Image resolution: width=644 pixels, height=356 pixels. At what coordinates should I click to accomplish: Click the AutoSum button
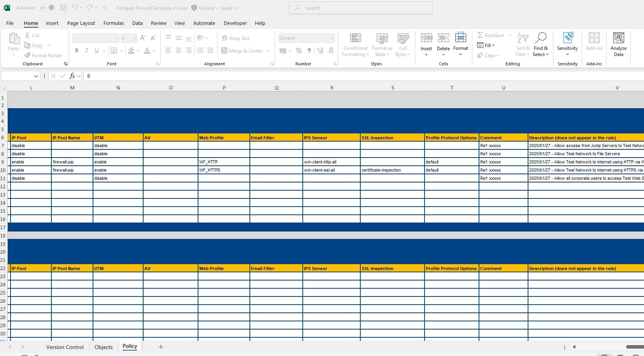tap(491, 35)
